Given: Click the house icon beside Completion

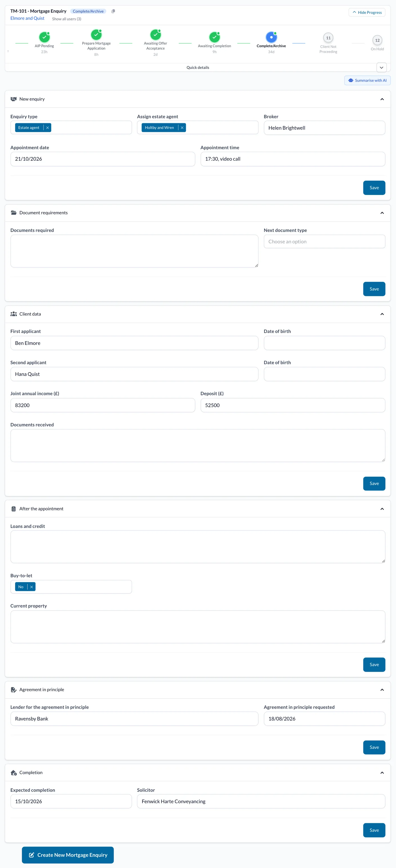Looking at the screenshot, I should (14, 773).
